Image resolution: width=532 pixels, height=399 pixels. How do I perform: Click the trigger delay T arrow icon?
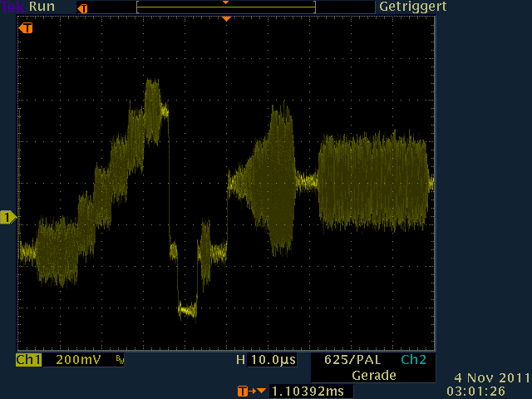tap(245, 390)
